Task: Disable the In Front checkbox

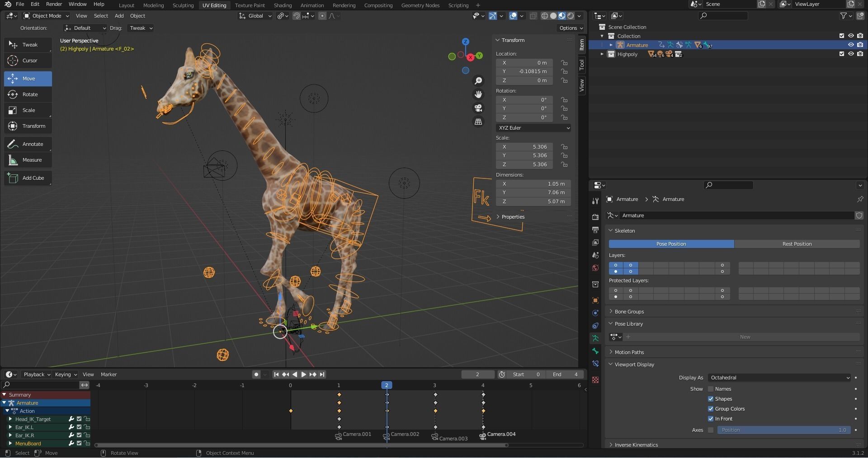Action: 711,419
